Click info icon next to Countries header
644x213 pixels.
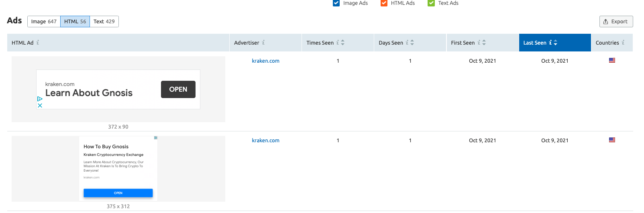coord(623,42)
